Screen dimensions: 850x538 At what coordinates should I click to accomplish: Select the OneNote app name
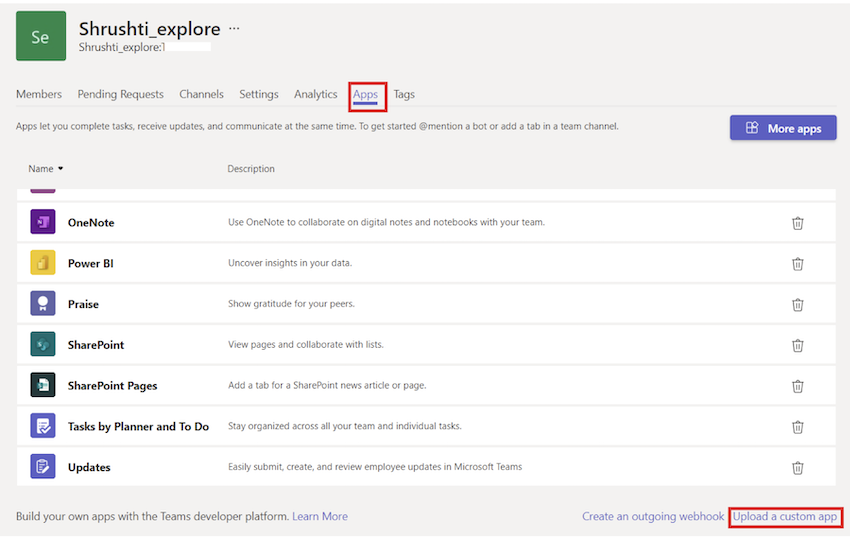click(91, 222)
